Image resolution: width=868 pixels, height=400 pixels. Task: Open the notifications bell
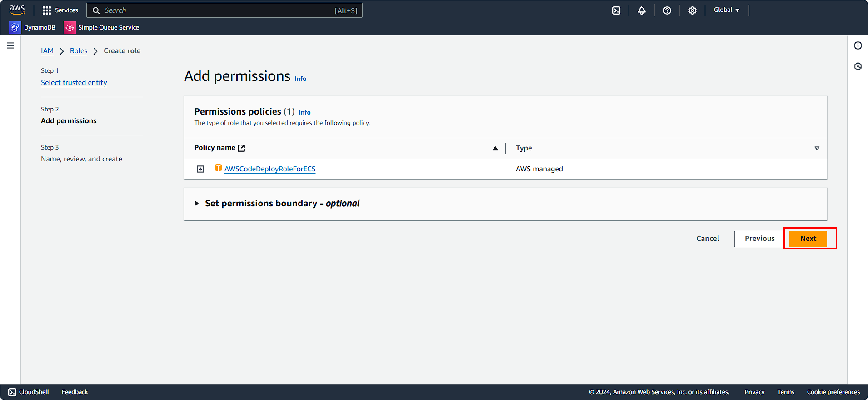tap(642, 10)
